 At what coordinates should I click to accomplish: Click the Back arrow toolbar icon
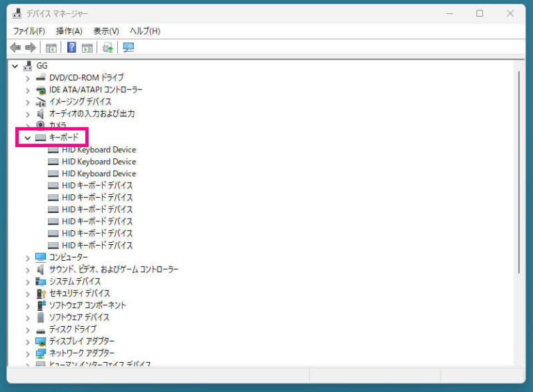(15, 48)
